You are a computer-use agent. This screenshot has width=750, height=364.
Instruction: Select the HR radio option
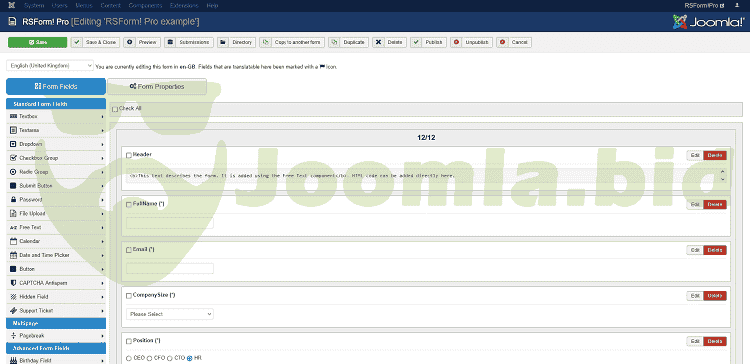click(x=190, y=358)
